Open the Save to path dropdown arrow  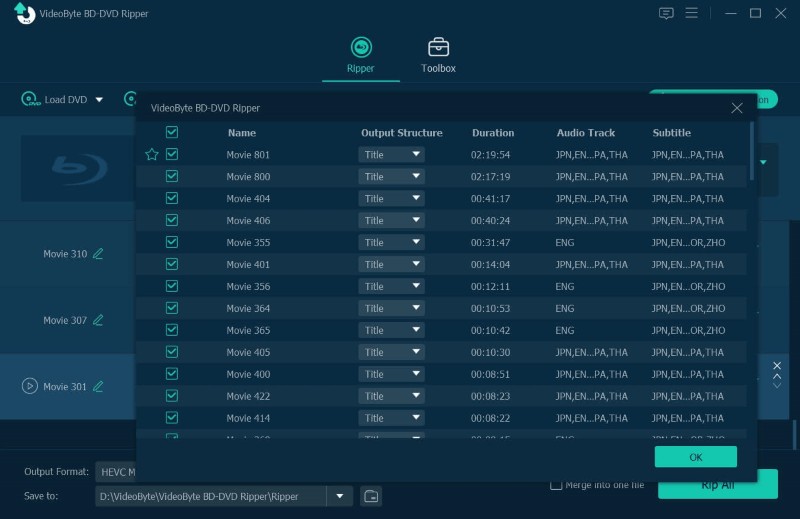(342, 496)
